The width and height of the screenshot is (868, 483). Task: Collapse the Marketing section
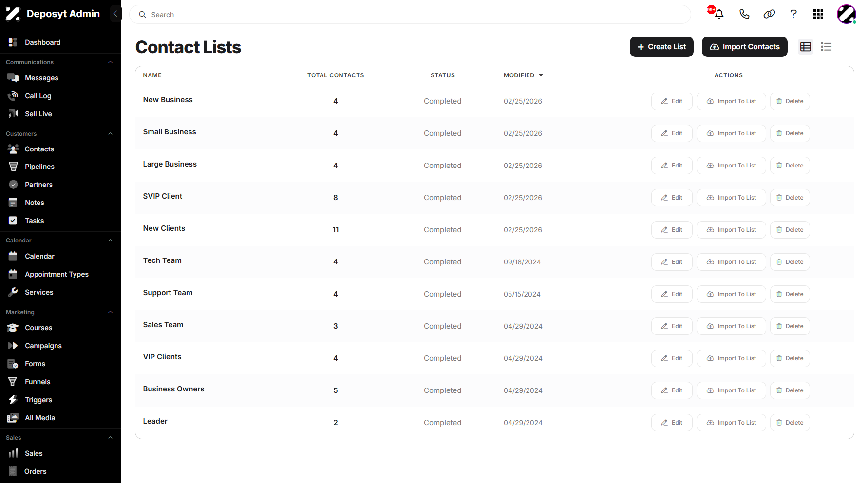[x=110, y=312]
